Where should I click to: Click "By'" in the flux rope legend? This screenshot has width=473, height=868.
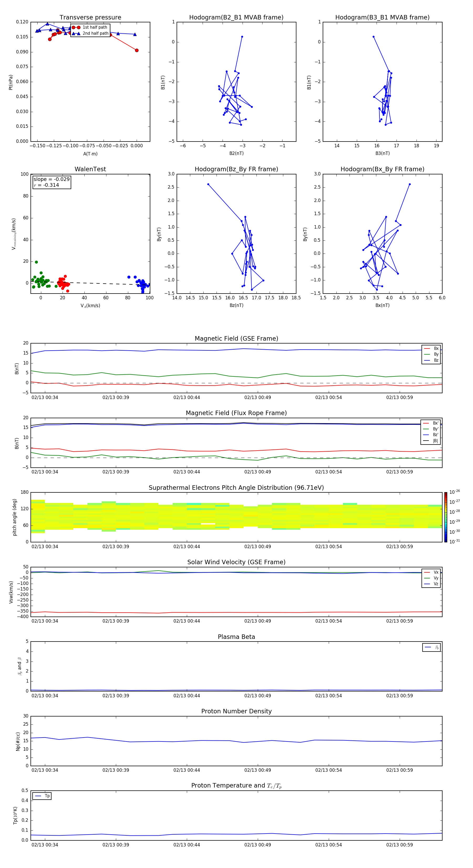point(436,429)
